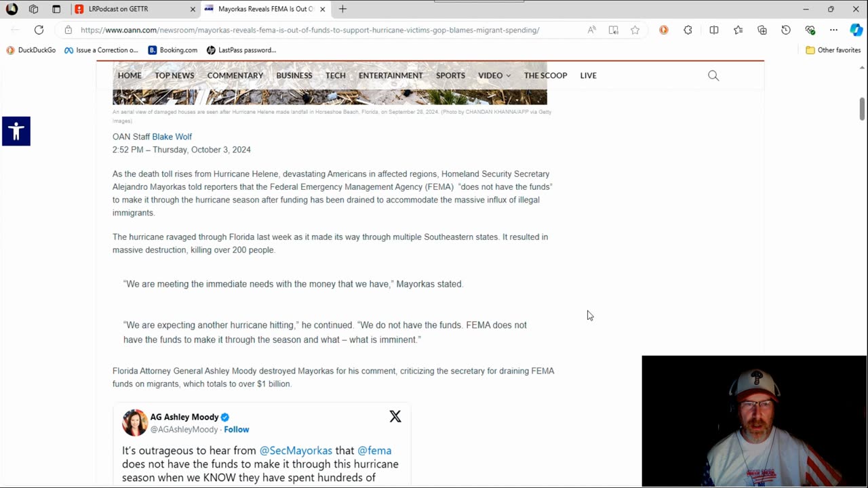Open Booking.com bookmark
Screen dimensions: 868x488
point(173,50)
